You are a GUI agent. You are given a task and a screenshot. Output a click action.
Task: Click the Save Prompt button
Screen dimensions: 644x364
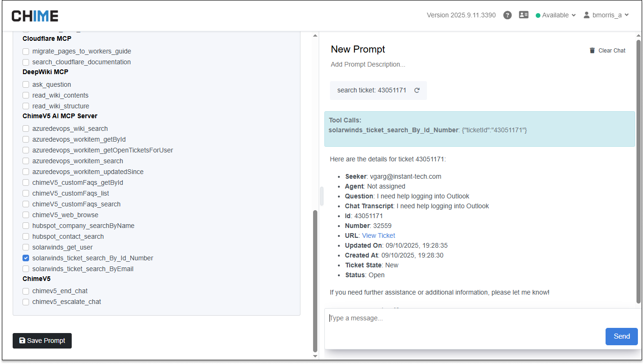[42, 341]
